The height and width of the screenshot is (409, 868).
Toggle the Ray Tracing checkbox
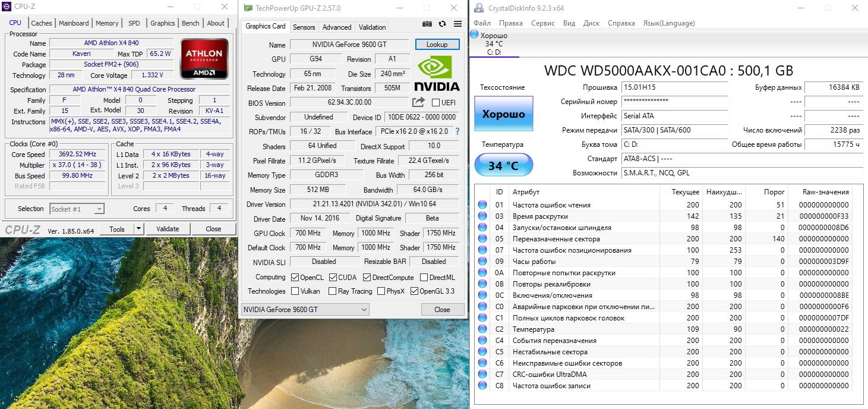(332, 291)
